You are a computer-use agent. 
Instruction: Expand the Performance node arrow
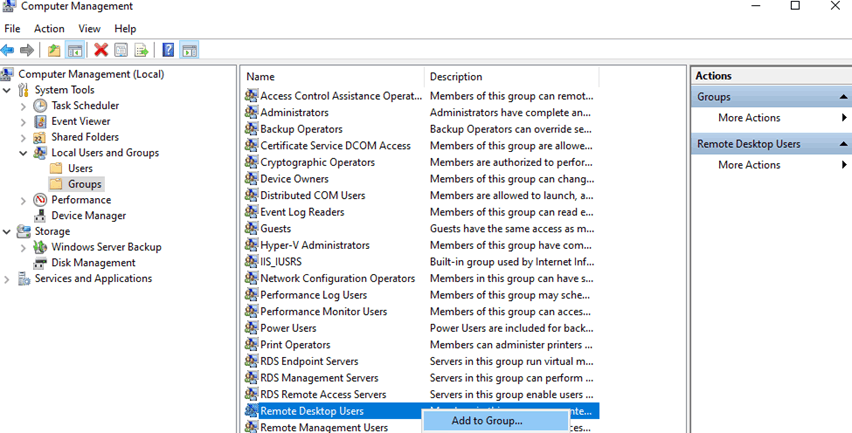click(23, 200)
